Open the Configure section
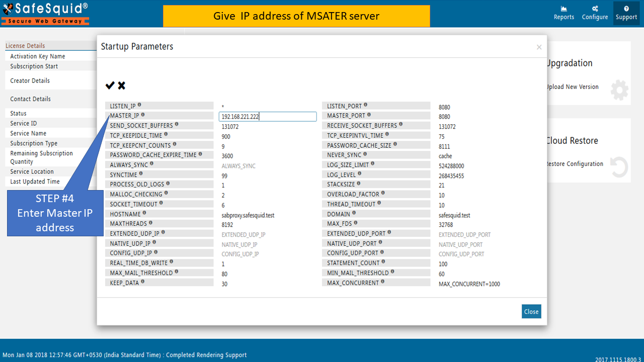This screenshot has height=362, width=644. (x=595, y=13)
